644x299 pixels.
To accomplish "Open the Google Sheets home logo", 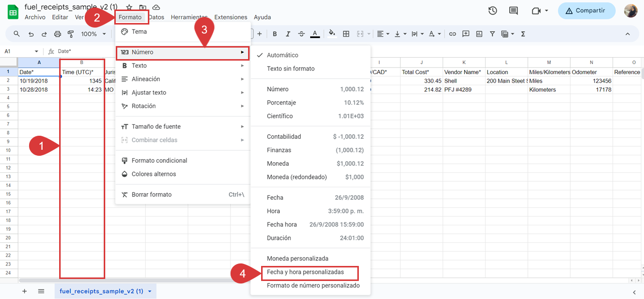I will coord(13,12).
